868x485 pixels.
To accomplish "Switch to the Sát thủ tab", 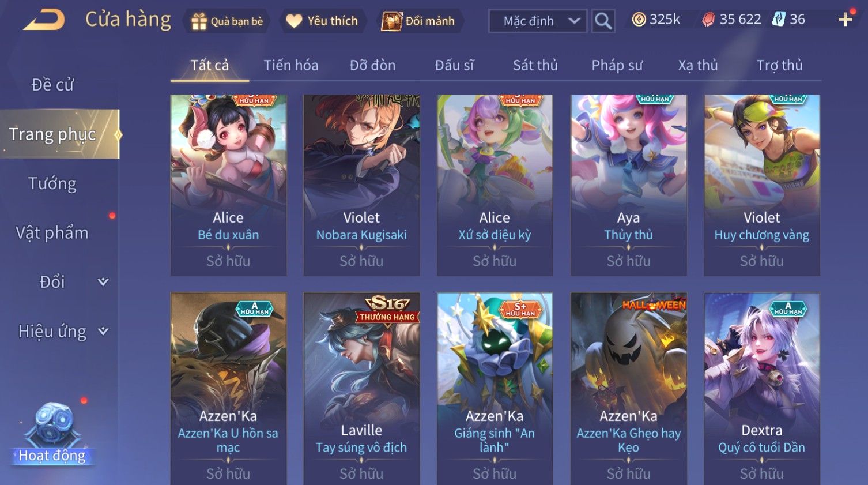I will click(535, 66).
